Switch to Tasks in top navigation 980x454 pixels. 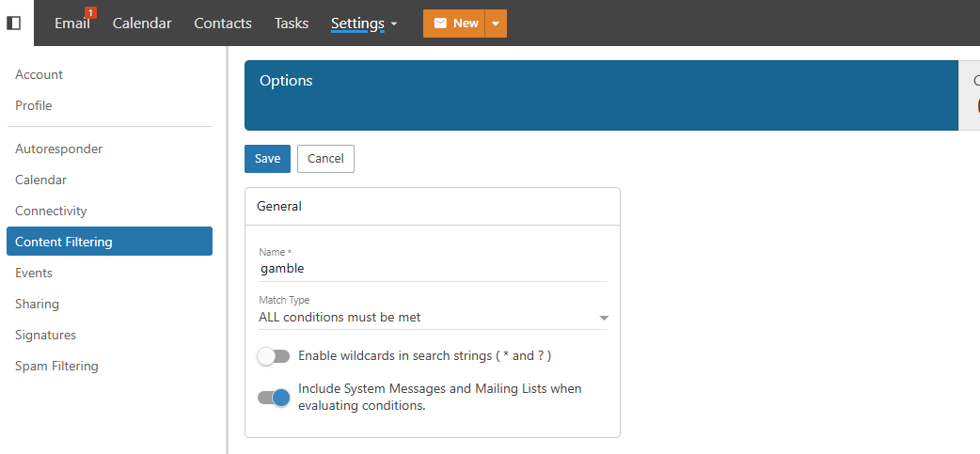[x=292, y=23]
